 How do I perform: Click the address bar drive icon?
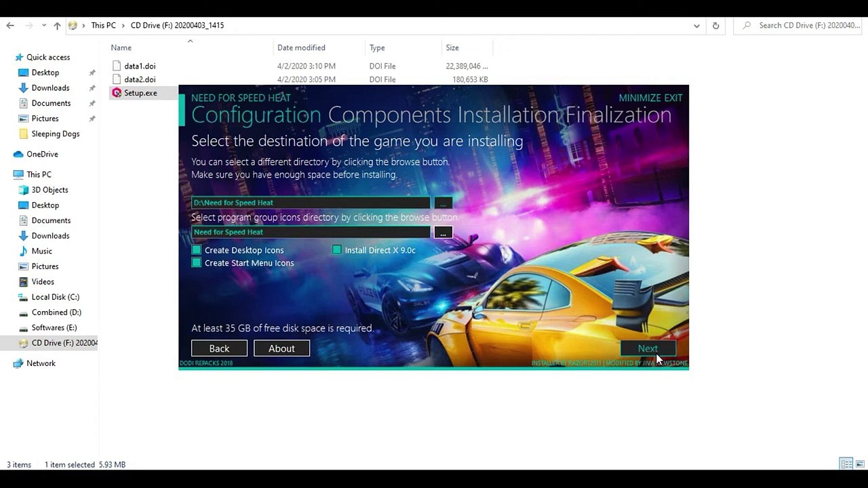click(x=73, y=25)
